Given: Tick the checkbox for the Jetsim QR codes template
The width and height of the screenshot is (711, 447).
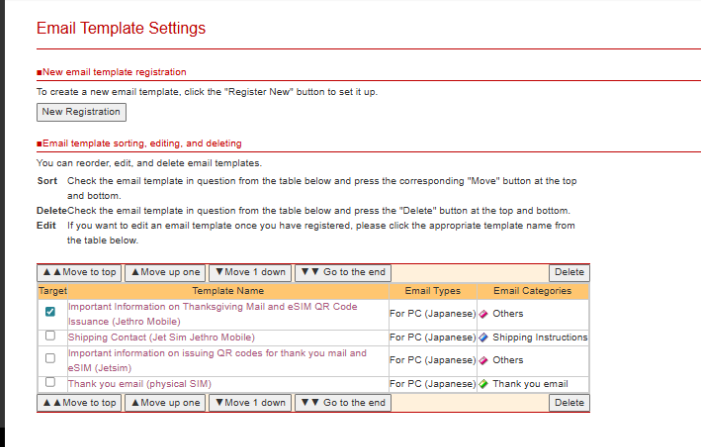Looking at the screenshot, I should click(x=50, y=360).
